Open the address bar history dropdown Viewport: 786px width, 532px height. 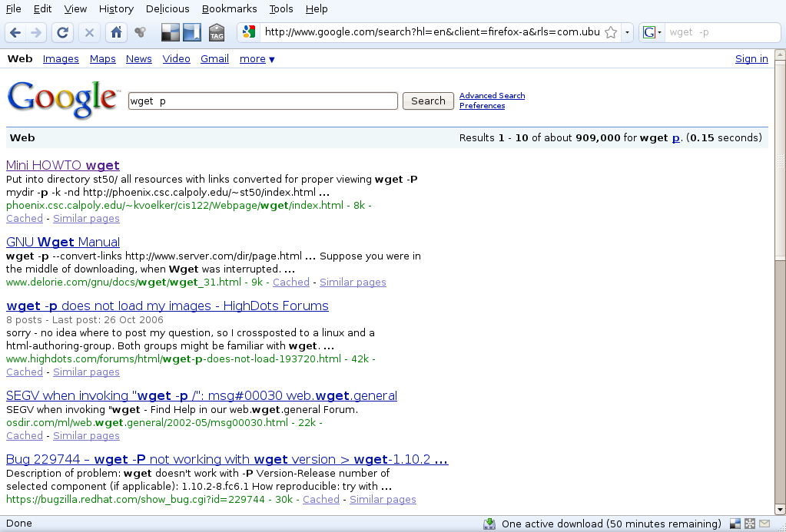(x=627, y=32)
